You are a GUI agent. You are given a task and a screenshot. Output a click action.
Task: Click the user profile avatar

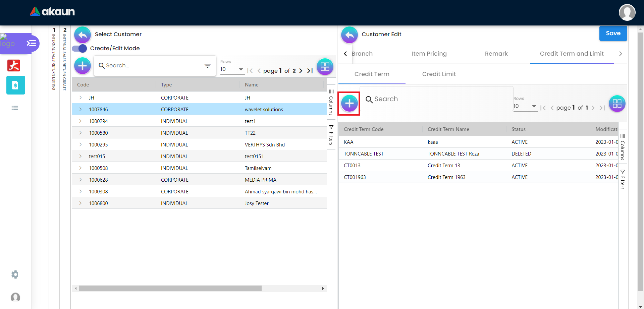627,12
